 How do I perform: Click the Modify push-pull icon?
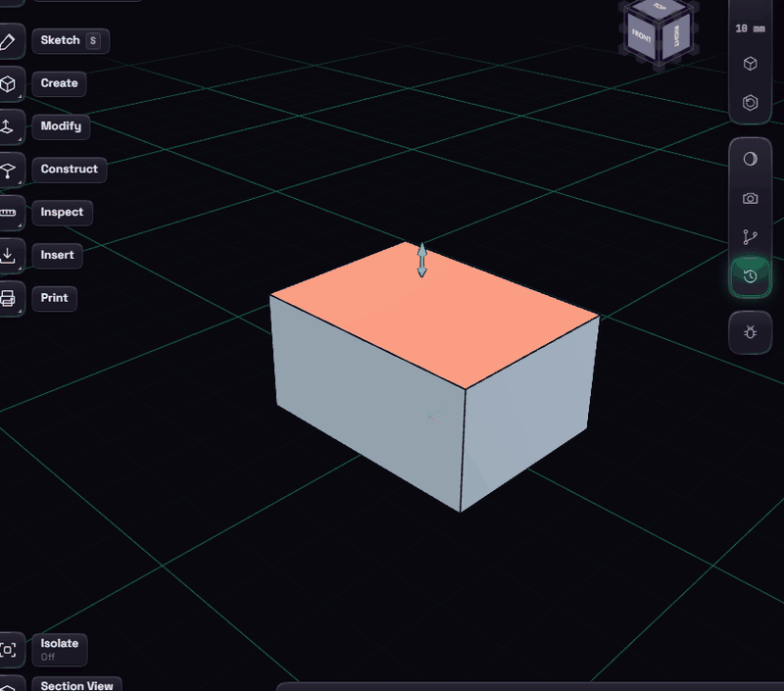(7, 127)
